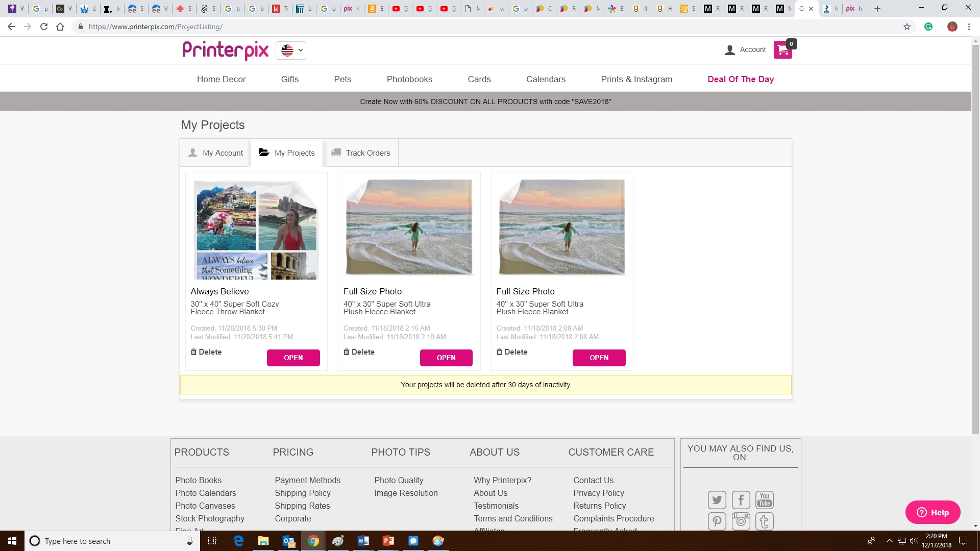Screen dimensions: 980x551
Task: Select the Pinterest icon
Action: (717, 521)
